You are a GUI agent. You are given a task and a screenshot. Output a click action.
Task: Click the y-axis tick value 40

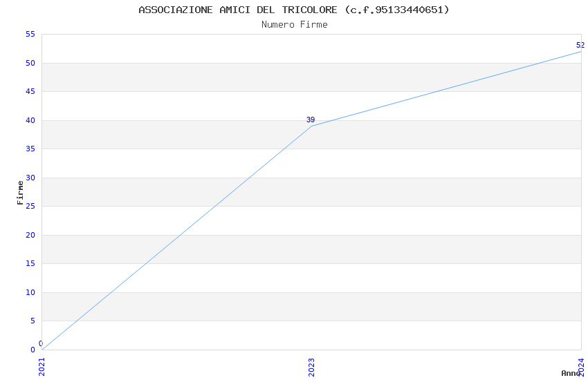coord(30,120)
